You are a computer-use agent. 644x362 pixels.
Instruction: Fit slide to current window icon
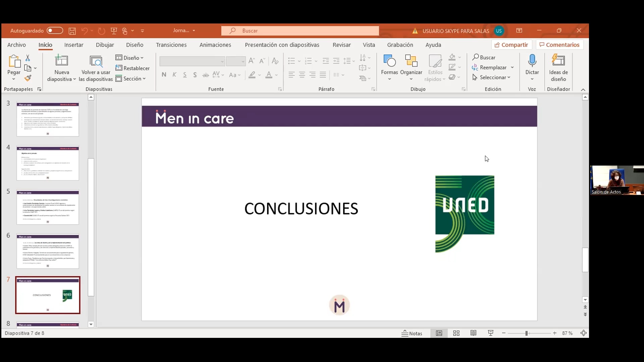[x=584, y=333]
